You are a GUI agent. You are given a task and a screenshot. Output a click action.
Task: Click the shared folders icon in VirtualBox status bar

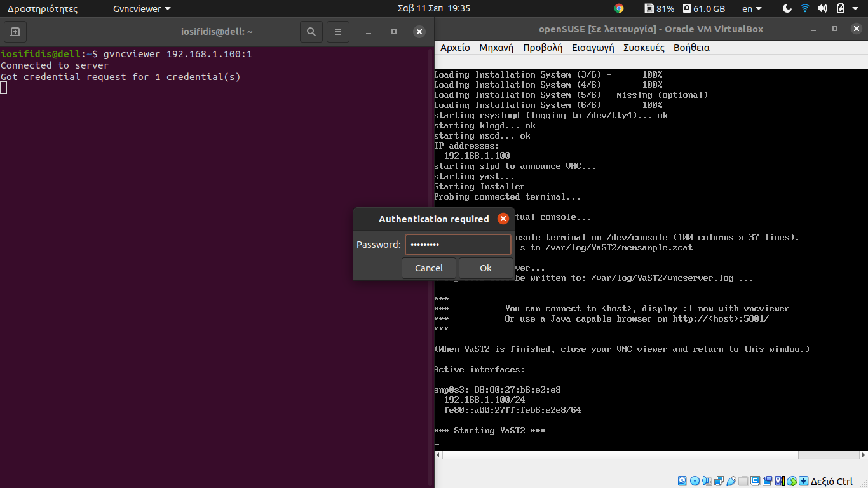point(743,481)
